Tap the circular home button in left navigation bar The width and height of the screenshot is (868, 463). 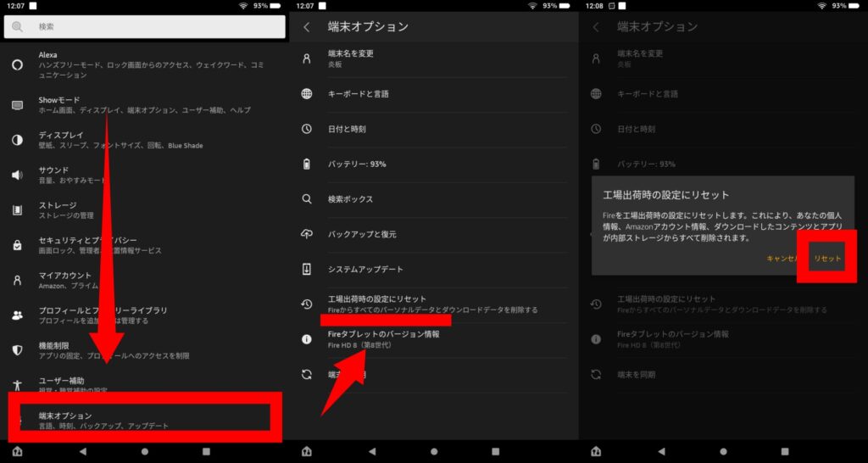pyautogui.click(x=144, y=452)
